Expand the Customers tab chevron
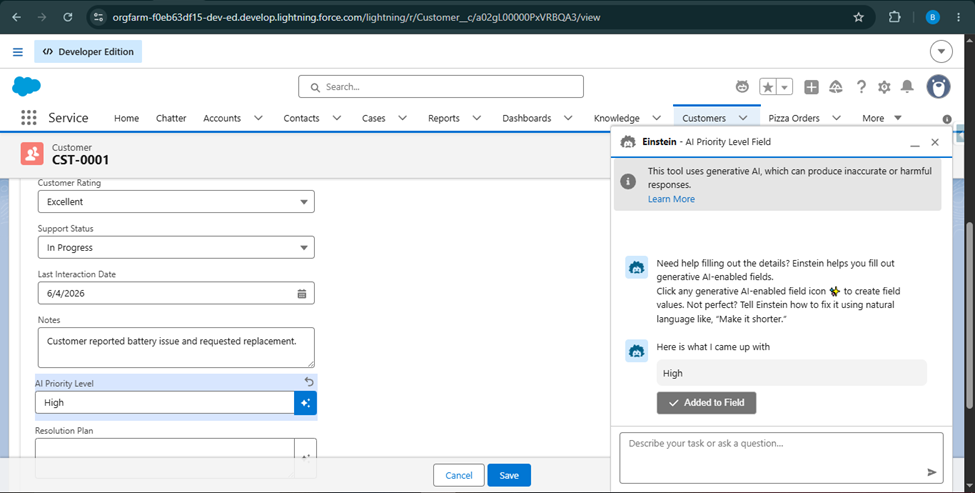This screenshot has height=493, width=975. [742, 118]
